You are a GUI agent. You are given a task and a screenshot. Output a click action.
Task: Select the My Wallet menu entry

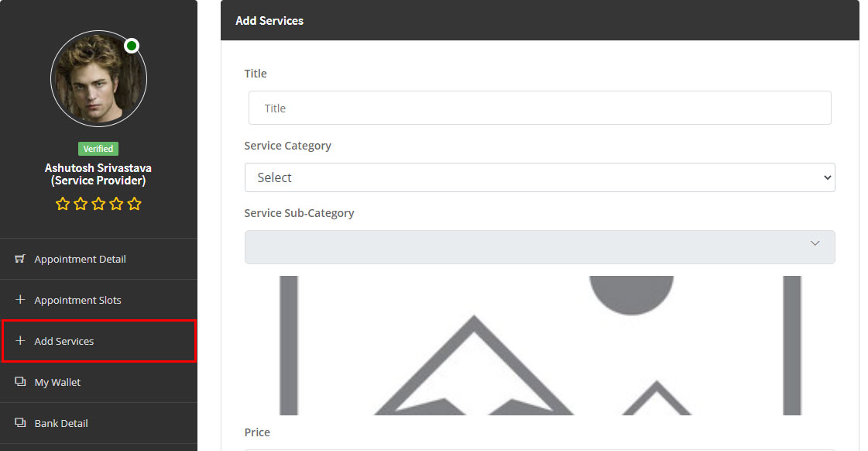(x=57, y=382)
